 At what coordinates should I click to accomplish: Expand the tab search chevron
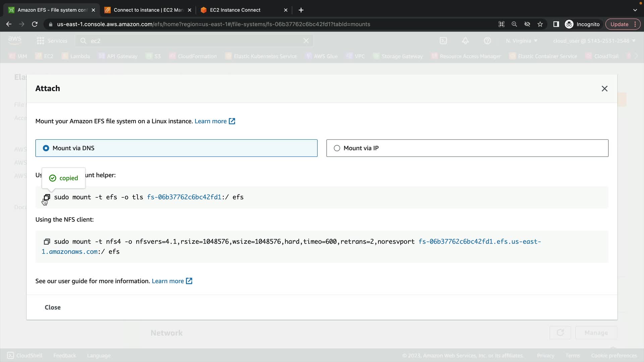click(x=635, y=10)
